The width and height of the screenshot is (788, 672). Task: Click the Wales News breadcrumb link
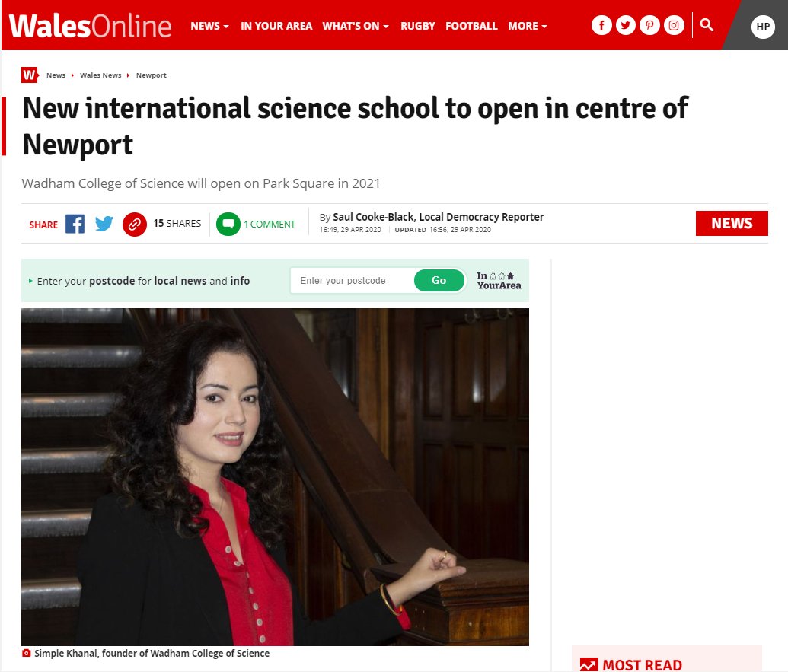(100, 75)
